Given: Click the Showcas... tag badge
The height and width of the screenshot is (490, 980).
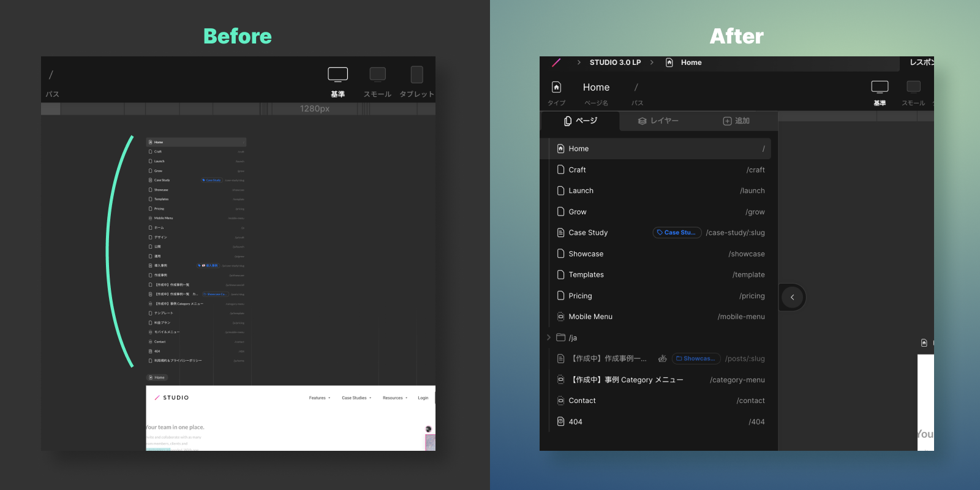Looking at the screenshot, I should click(696, 358).
